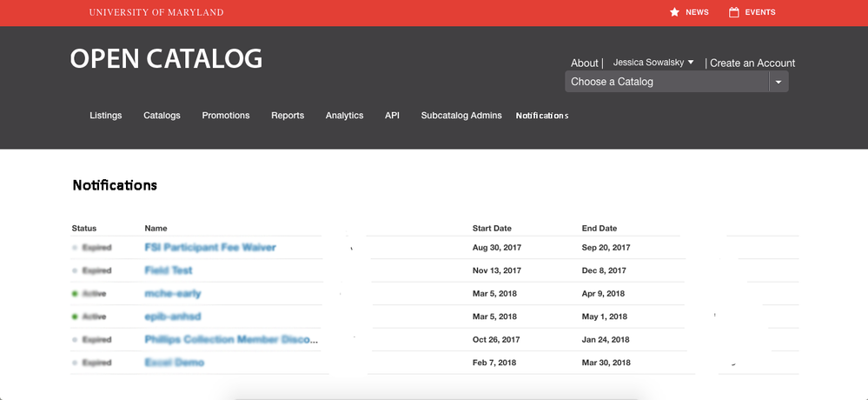The image size is (868, 400).
Task: Open the Field Test notification
Action: tap(169, 270)
